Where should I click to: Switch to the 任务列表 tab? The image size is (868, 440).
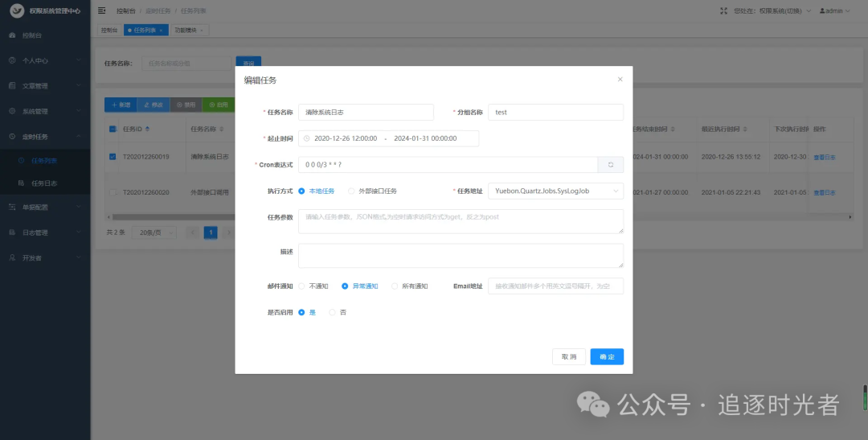(x=145, y=31)
